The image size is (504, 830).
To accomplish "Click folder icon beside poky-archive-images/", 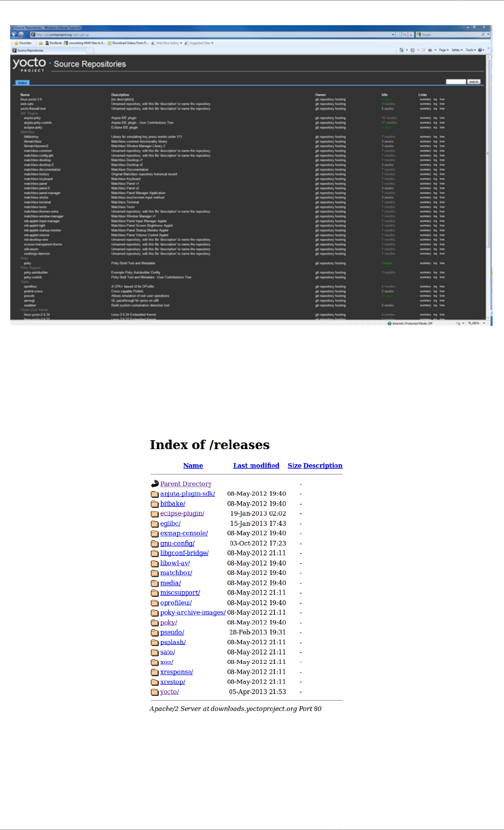I will 155,613.
